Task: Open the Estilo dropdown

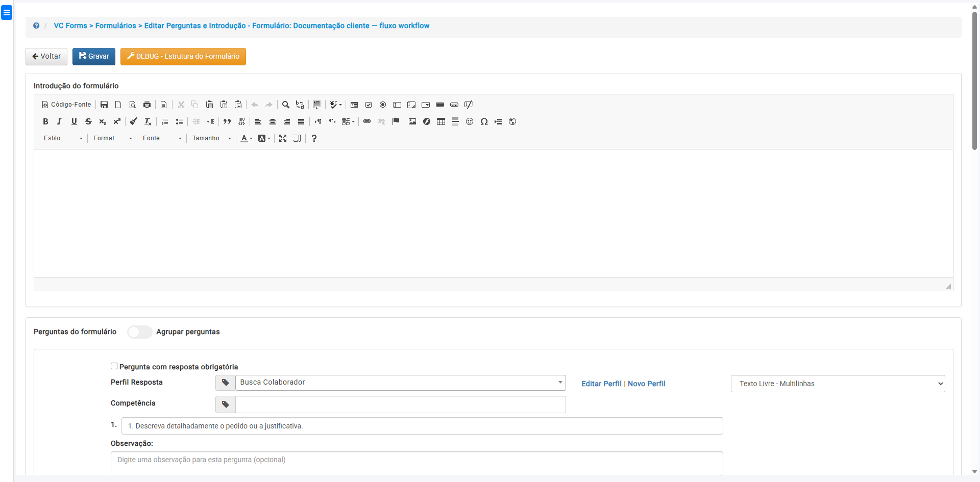Action: click(x=63, y=138)
